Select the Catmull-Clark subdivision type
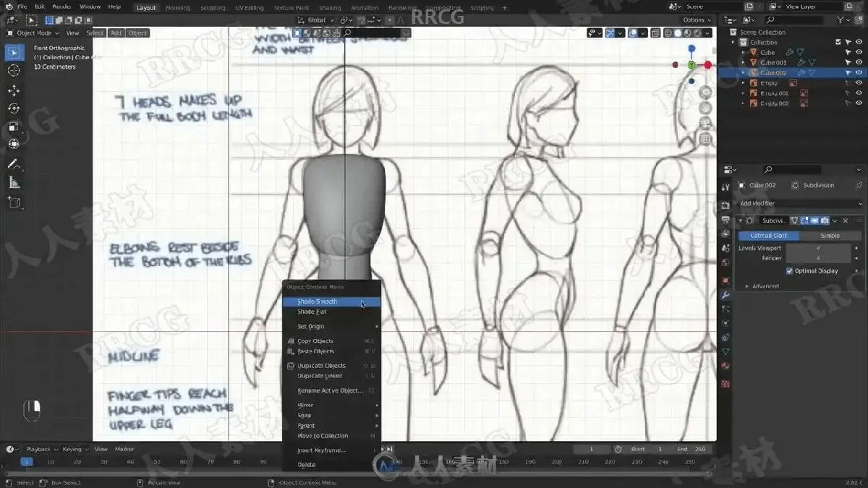 (x=769, y=236)
